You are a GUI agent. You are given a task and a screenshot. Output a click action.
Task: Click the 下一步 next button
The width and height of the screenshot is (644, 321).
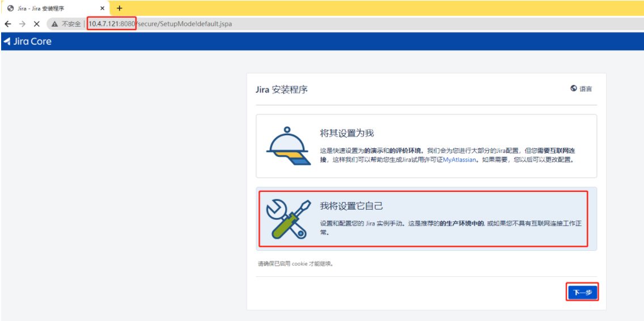[x=582, y=292]
